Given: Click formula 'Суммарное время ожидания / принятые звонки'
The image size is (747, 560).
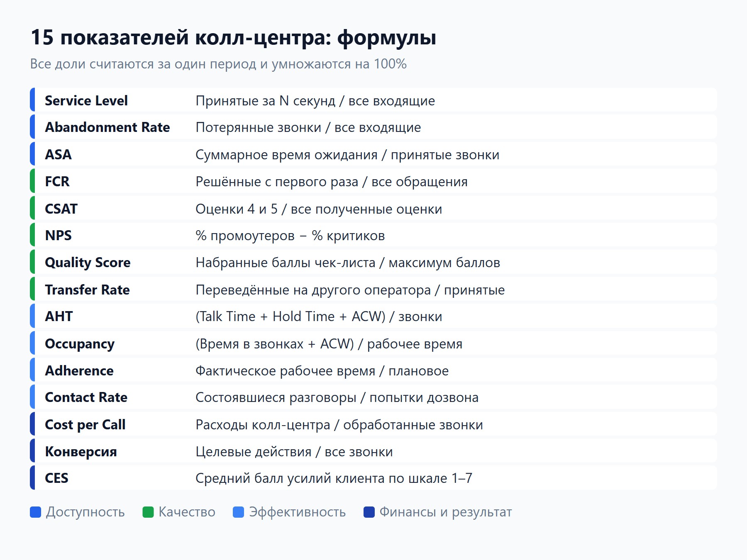Looking at the screenshot, I should pyautogui.click(x=347, y=155).
